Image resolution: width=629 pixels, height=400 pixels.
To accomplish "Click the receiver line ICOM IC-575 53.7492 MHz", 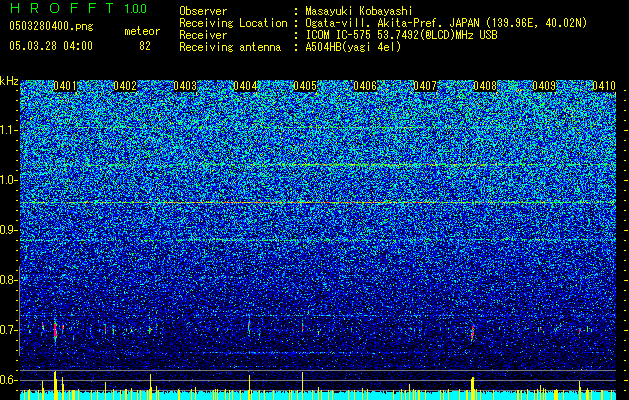I will point(401,35).
